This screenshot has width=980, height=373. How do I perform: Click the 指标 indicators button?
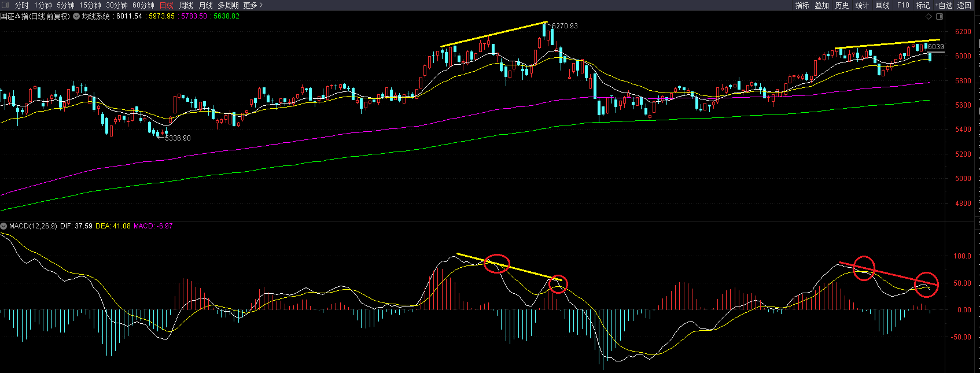point(802,5)
